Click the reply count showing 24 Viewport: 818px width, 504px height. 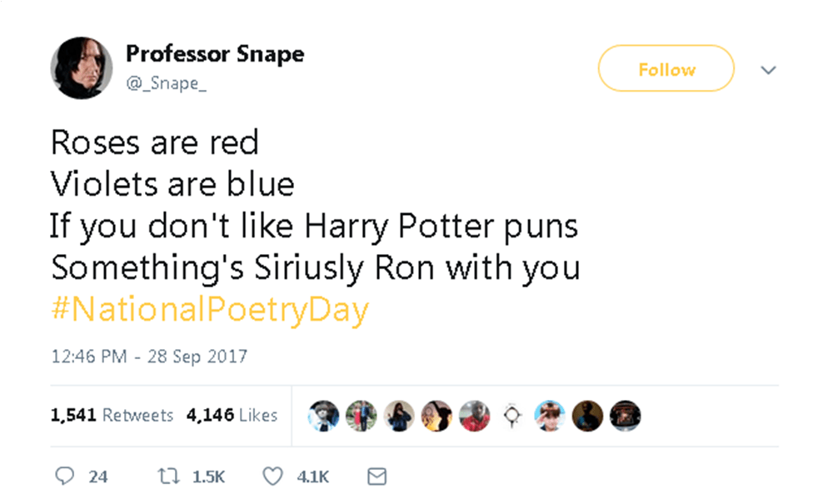[x=98, y=477]
